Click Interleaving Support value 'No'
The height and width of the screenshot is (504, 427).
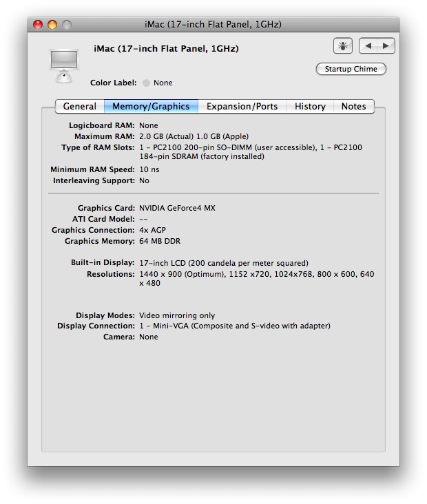coord(144,180)
